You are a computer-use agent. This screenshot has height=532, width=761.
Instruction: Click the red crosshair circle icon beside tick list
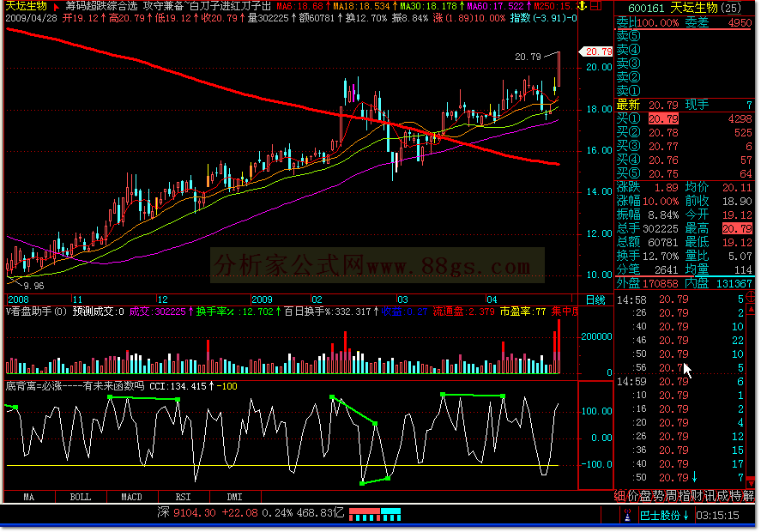click(x=751, y=297)
